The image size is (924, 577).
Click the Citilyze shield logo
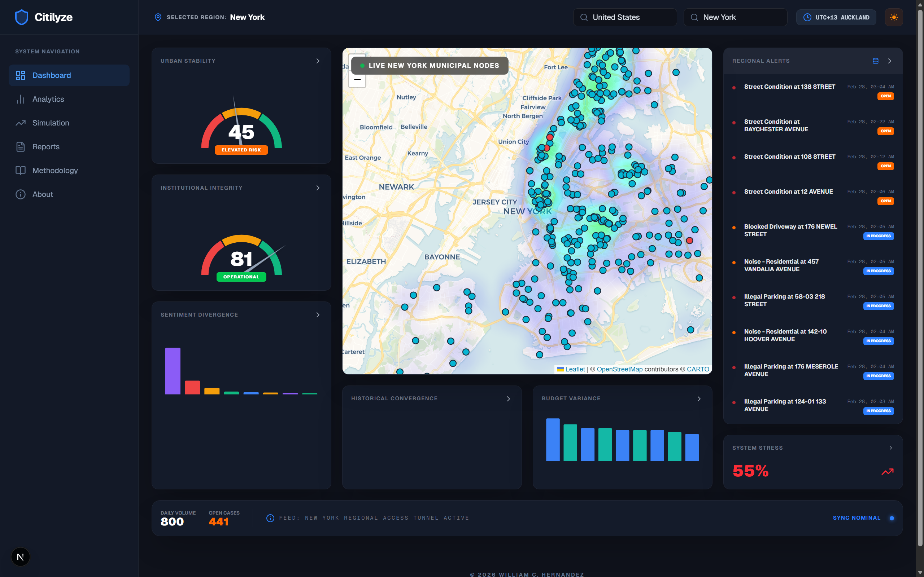(x=21, y=17)
